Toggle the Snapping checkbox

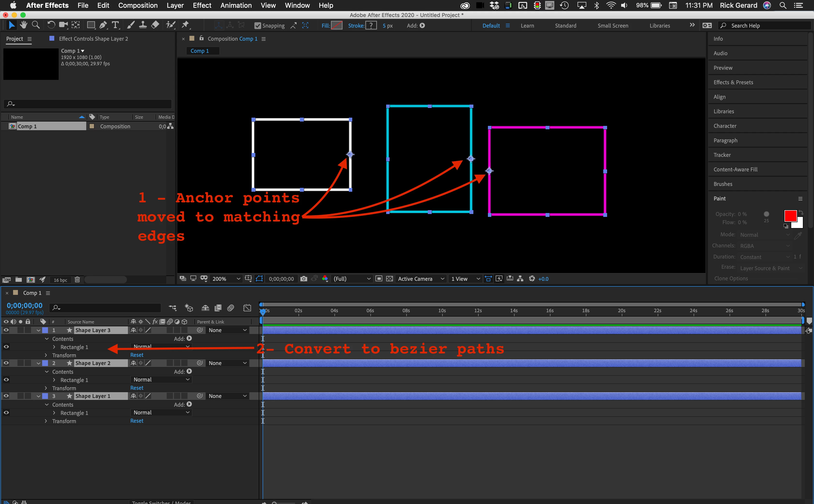point(258,26)
